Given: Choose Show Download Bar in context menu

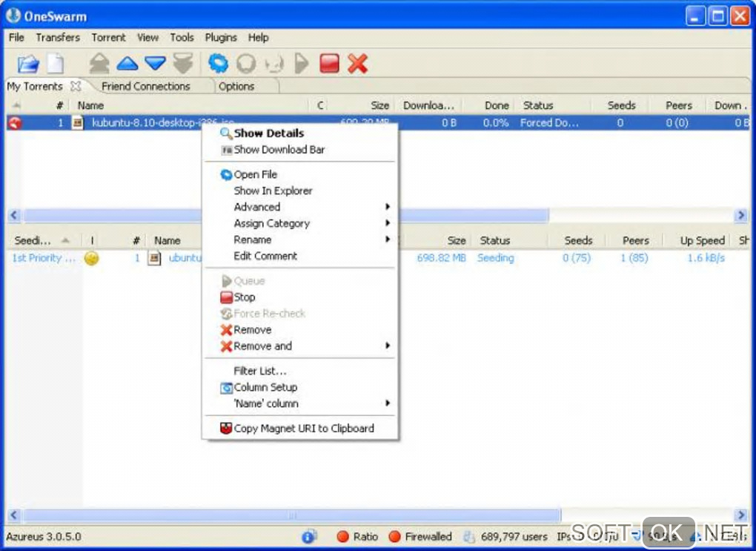Looking at the screenshot, I should tap(300, 150).
